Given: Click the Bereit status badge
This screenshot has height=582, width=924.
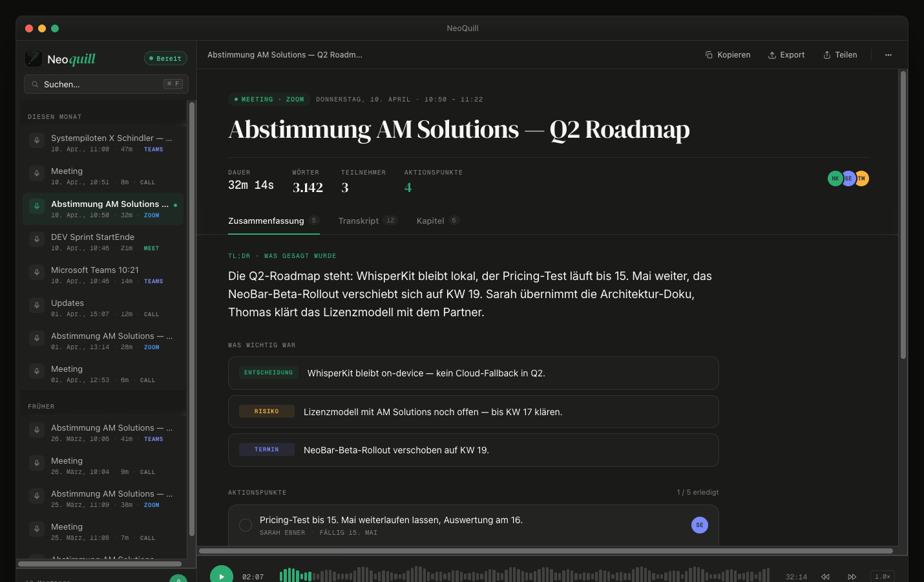Looking at the screenshot, I should click(x=165, y=58).
